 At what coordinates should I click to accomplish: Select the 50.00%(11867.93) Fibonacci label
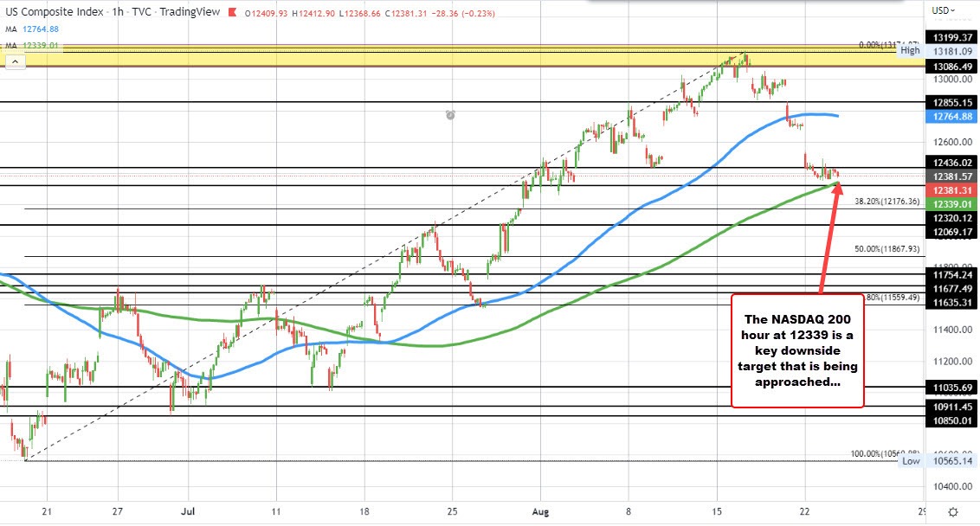887,248
